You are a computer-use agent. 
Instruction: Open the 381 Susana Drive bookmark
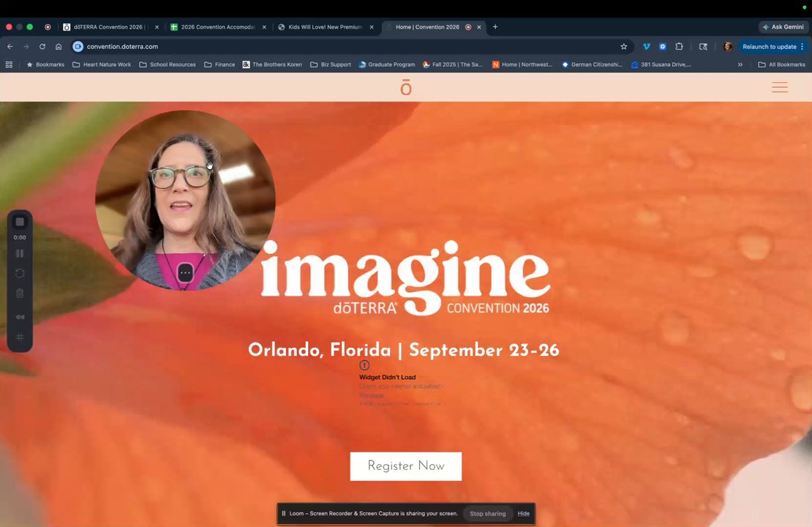pos(661,64)
